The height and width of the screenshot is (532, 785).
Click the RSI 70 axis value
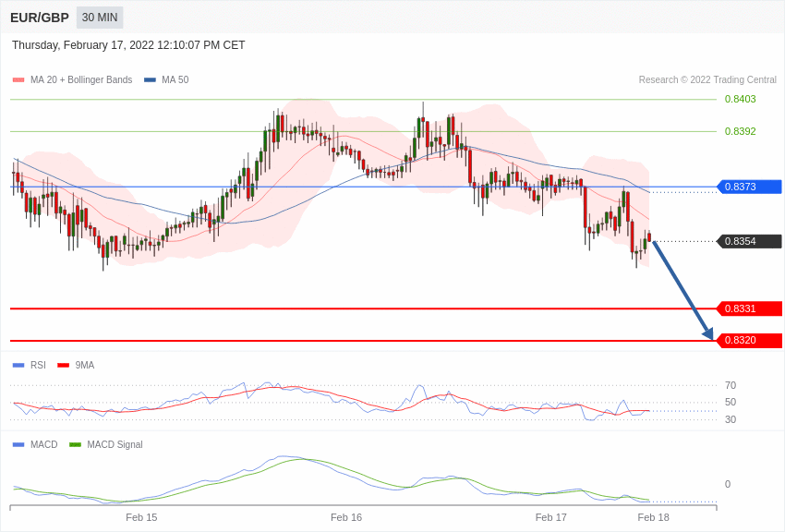[731, 385]
